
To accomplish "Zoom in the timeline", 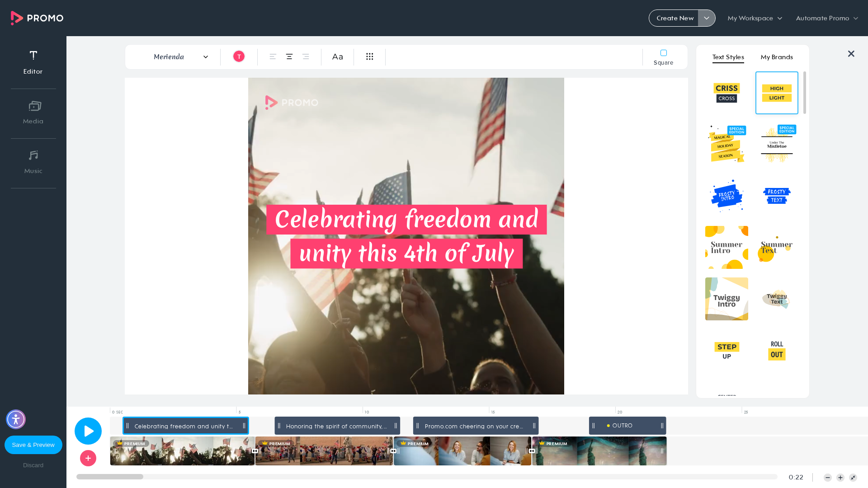I will click(x=840, y=478).
